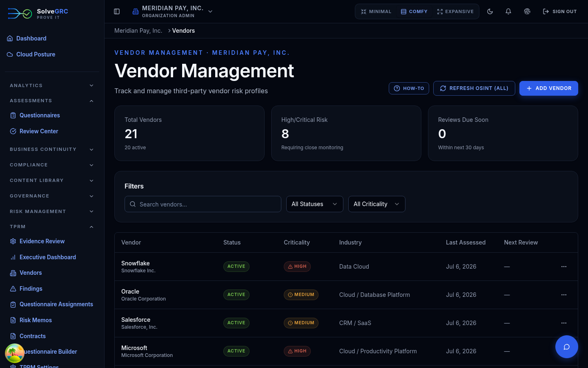588x368 pixels.
Task: Open the chat bubble floating button
Action: coord(567,347)
